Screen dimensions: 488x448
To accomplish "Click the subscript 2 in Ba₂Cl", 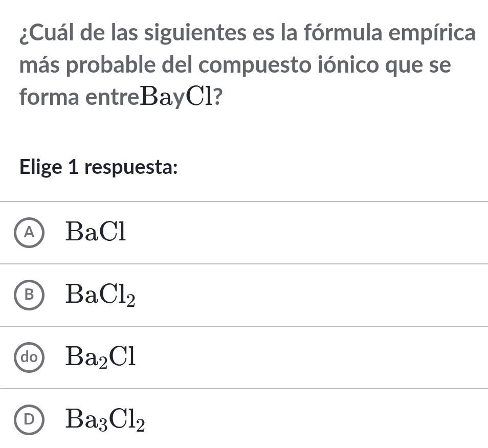I will click(x=101, y=362).
